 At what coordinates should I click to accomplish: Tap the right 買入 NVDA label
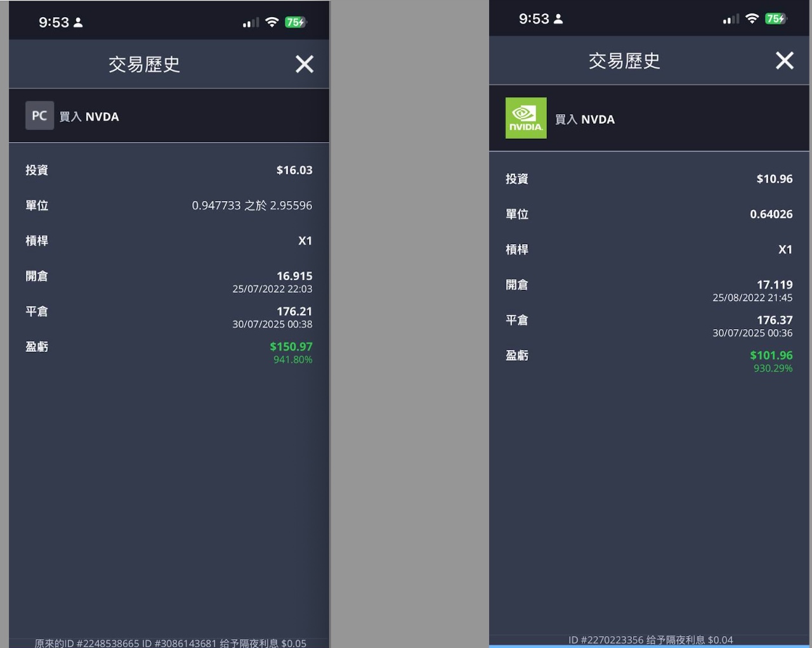(x=585, y=119)
